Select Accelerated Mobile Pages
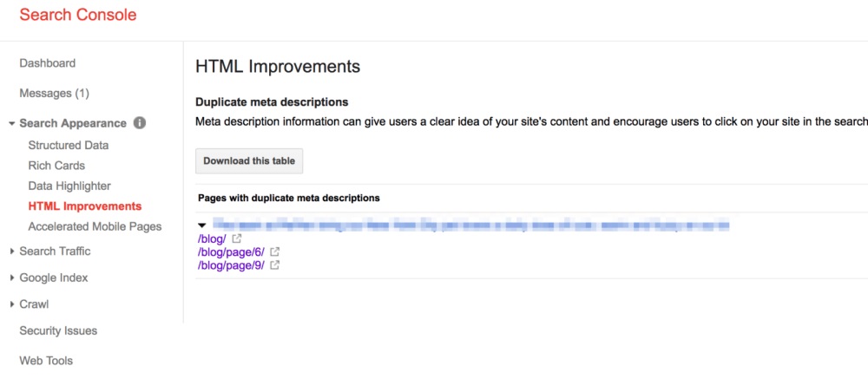868x392 pixels. click(95, 226)
